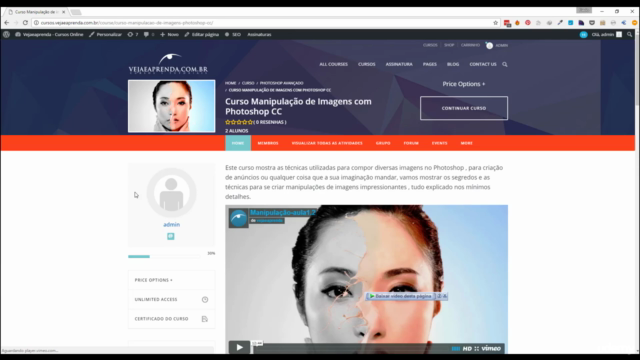The height and width of the screenshot is (360, 640).
Task: Enter fullscreen via the video player icon
Action: [477, 349]
